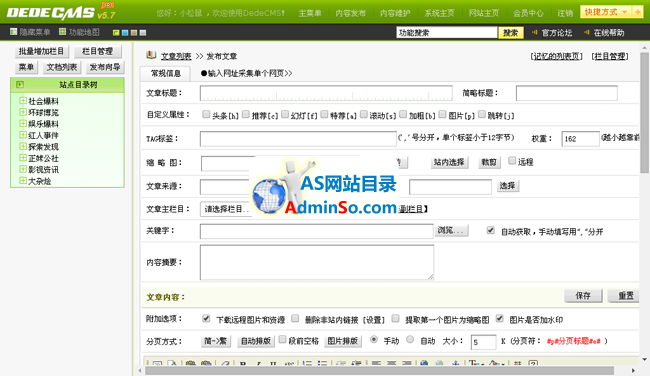Uncheck 图片是否加水印 option
Screen dimensions: 650x376
click(x=500, y=318)
